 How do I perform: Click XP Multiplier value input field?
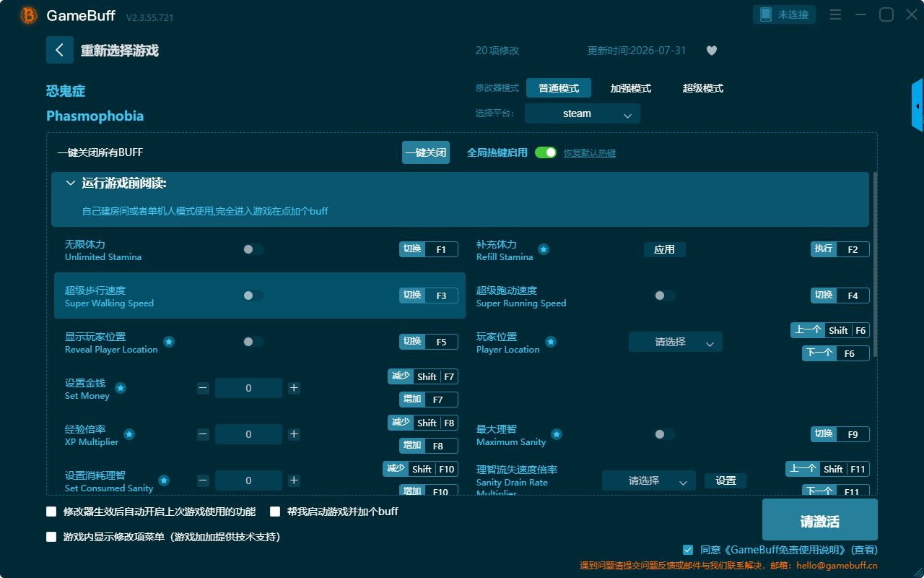[248, 434]
